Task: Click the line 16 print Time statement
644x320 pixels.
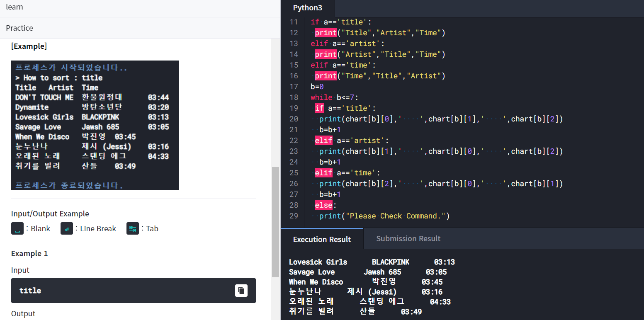Action: 380,76
